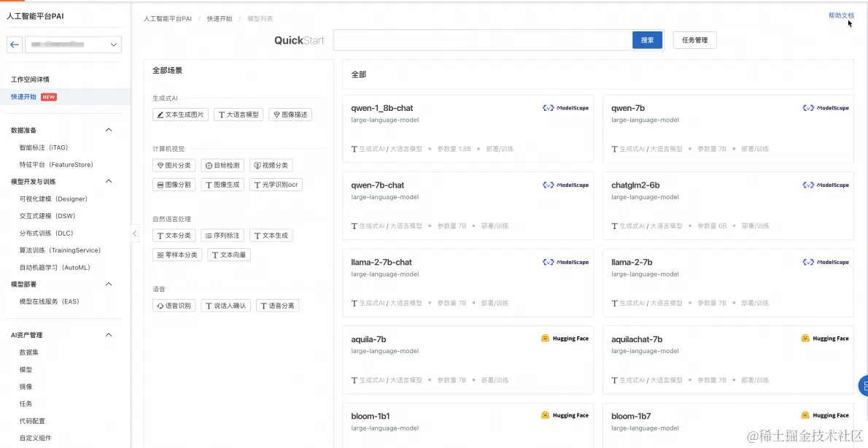This screenshot has height=448, width=868.
Task: Open the qwen-7b-chat model card
Action: [468, 206]
